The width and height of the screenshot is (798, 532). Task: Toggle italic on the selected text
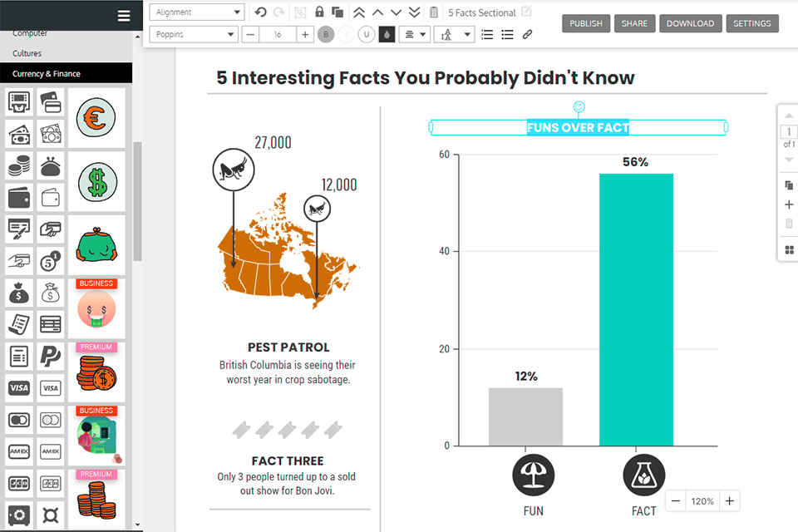click(x=346, y=35)
